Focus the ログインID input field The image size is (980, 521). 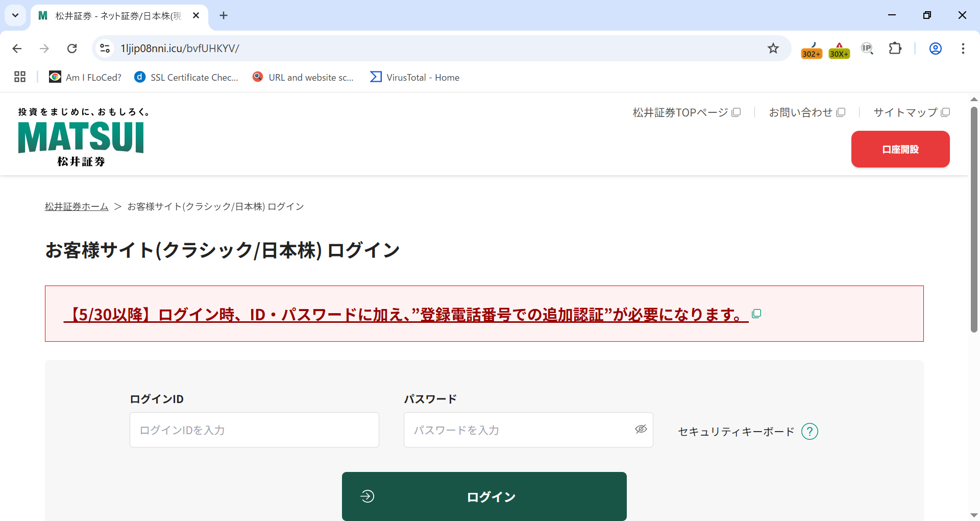tap(254, 430)
